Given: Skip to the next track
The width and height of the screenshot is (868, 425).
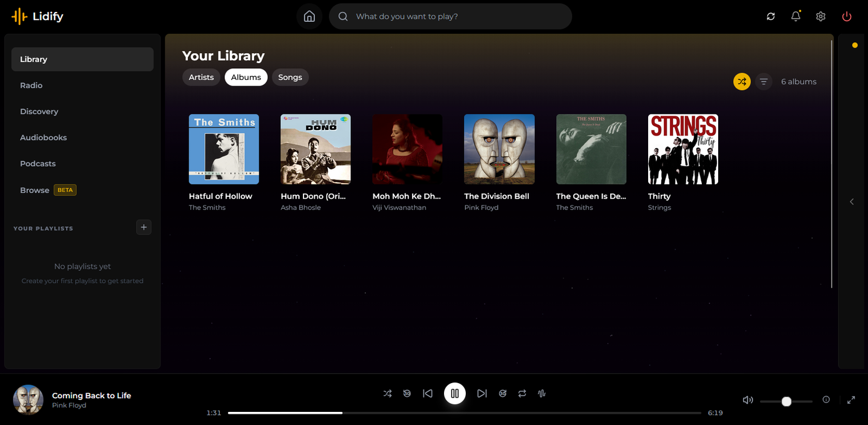Looking at the screenshot, I should 481,394.
